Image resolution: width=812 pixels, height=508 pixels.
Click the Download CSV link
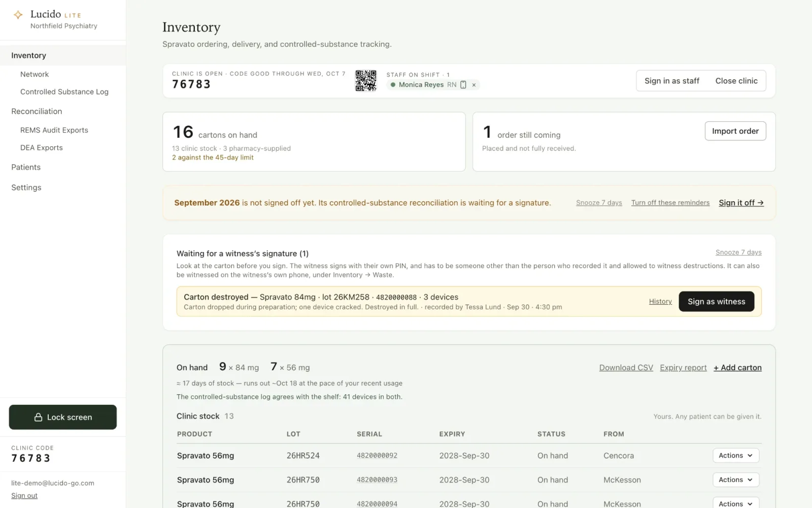pos(626,368)
